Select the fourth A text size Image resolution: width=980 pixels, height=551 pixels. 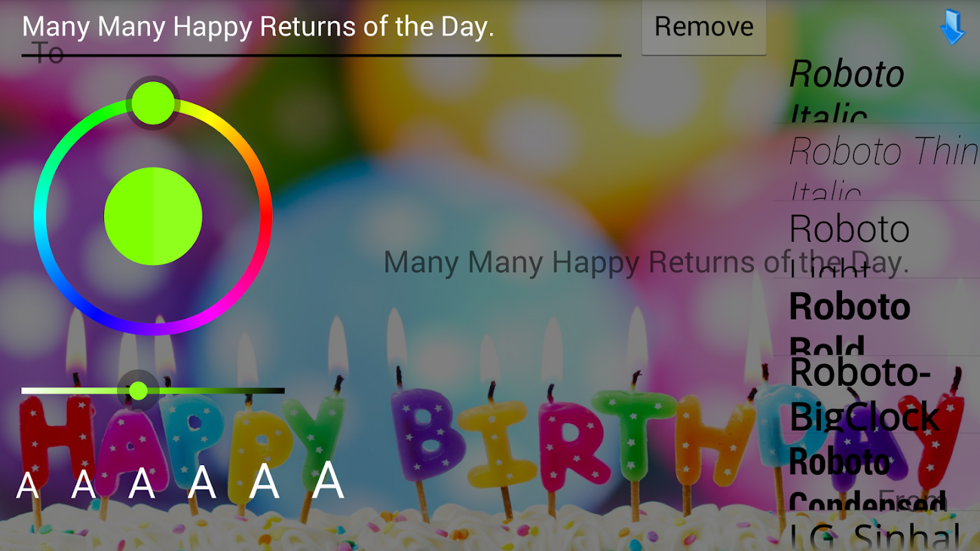tap(202, 482)
